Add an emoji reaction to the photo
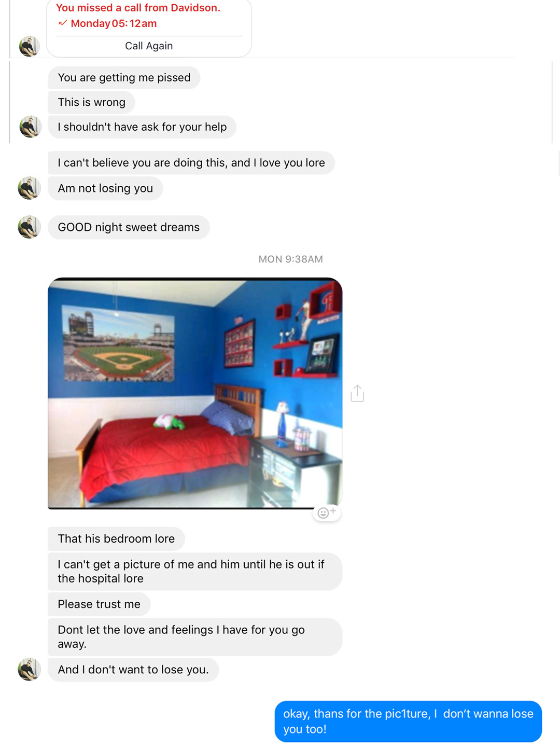The width and height of the screenshot is (560, 747). (327, 513)
